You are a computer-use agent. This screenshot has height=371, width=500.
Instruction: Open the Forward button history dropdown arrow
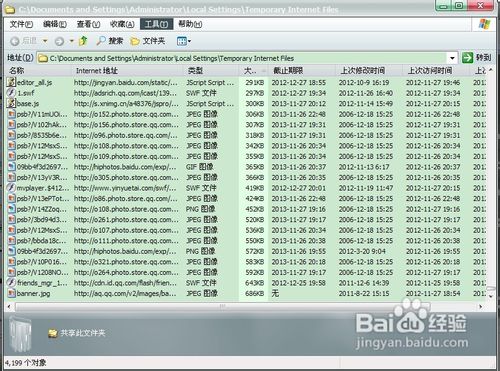point(71,41)
